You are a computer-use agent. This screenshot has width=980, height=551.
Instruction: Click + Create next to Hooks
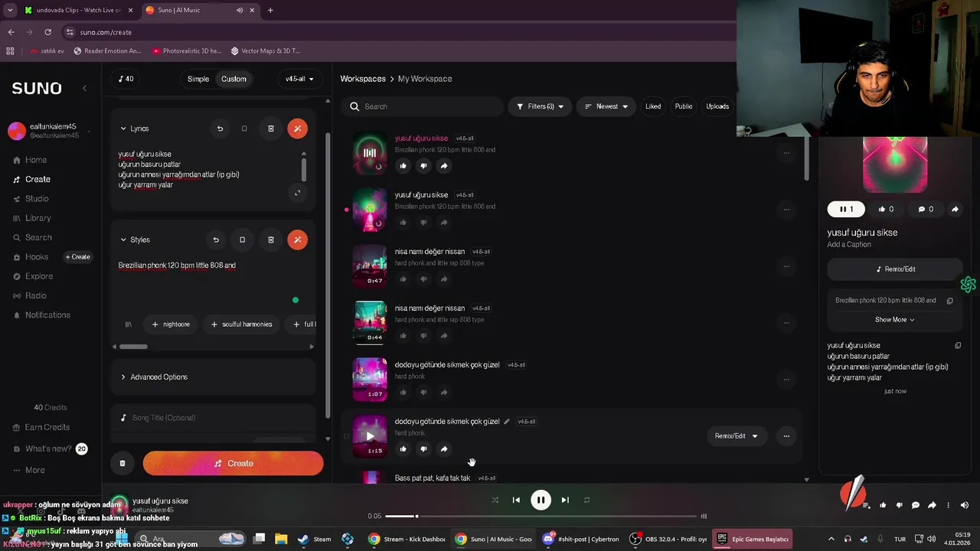click(x=77, y=257)
